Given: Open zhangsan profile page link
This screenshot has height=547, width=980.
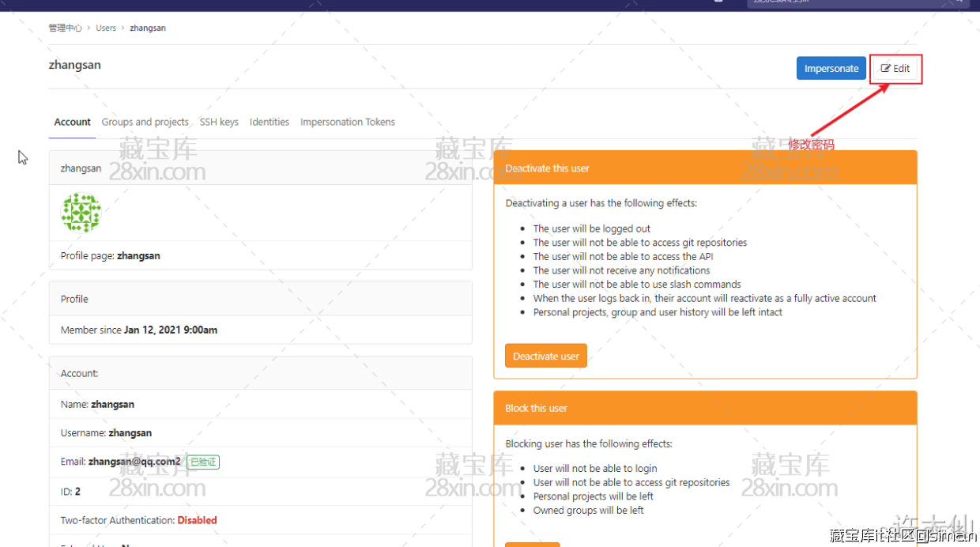Looking at the screenshot, I should pyautogui.click(x=138, y=256).
